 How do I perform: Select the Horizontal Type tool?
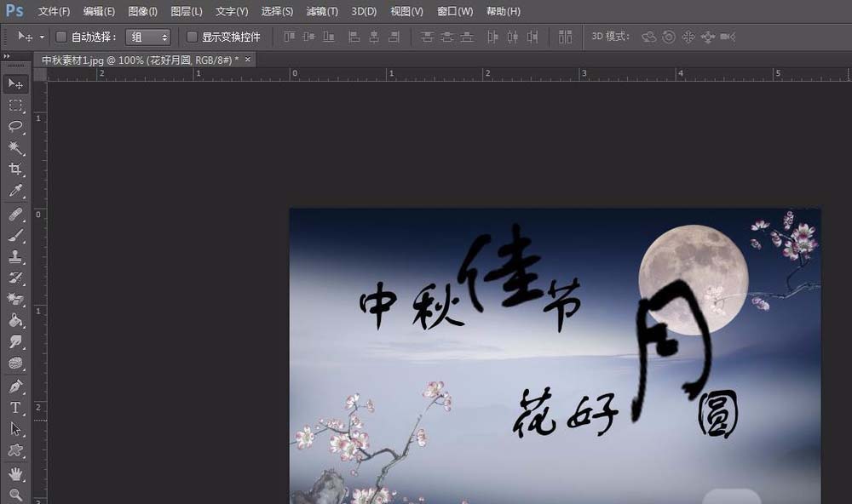15,407
